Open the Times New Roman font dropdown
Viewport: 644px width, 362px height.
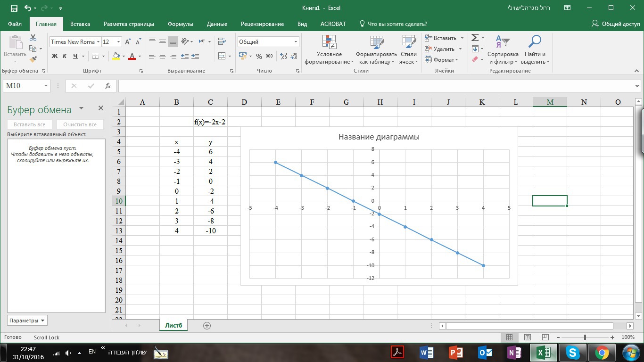[x=99, y=42]
